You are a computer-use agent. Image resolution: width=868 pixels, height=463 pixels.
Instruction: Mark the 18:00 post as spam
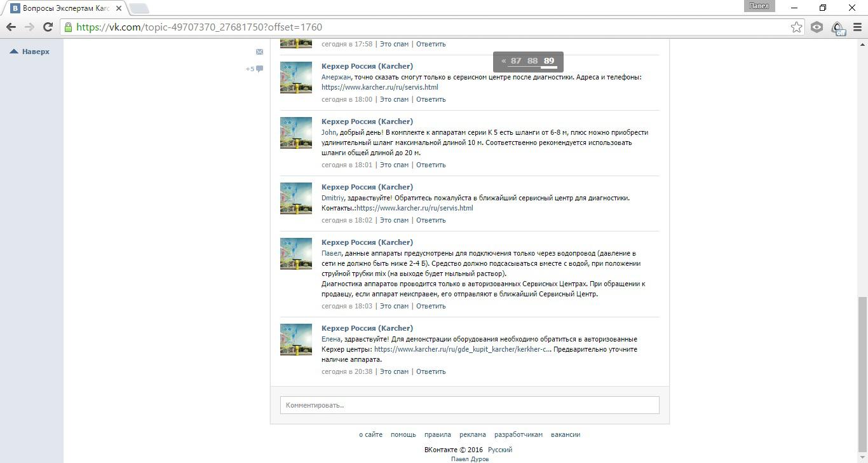click(394, 99)
